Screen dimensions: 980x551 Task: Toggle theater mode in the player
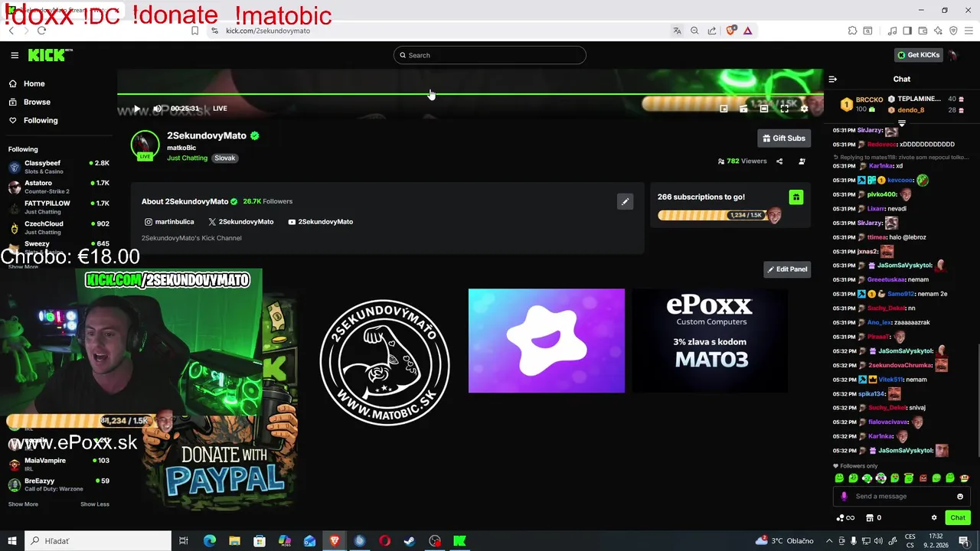point(764,109)
